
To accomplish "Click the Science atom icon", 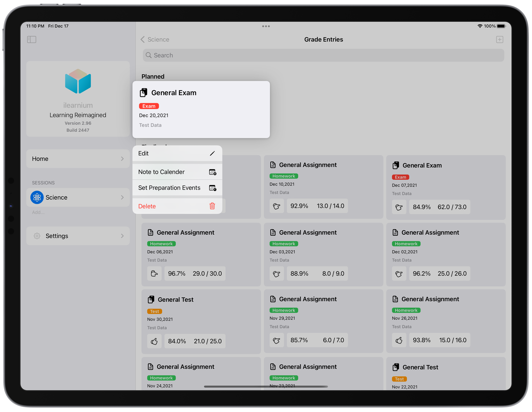I will [x=37, y=198].
